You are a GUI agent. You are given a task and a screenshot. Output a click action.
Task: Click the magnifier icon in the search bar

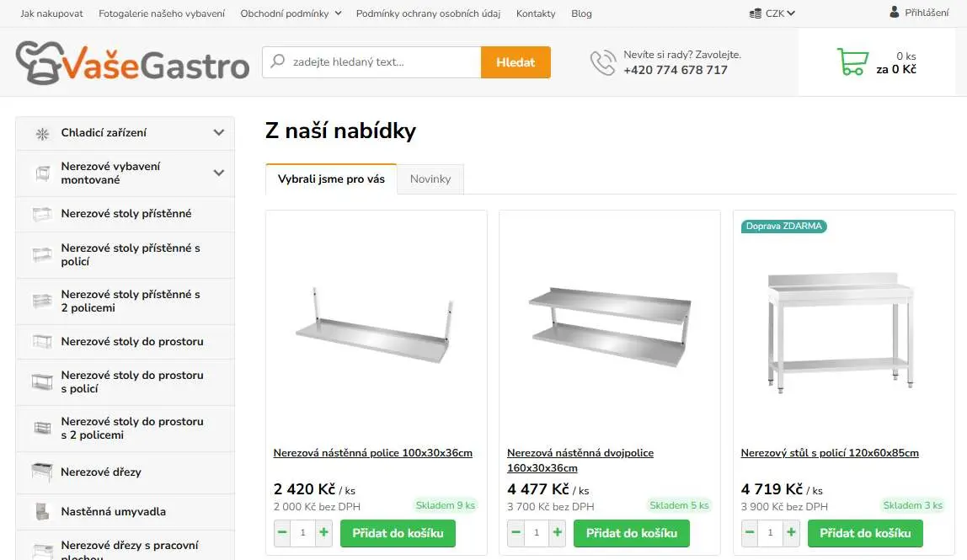276,61
